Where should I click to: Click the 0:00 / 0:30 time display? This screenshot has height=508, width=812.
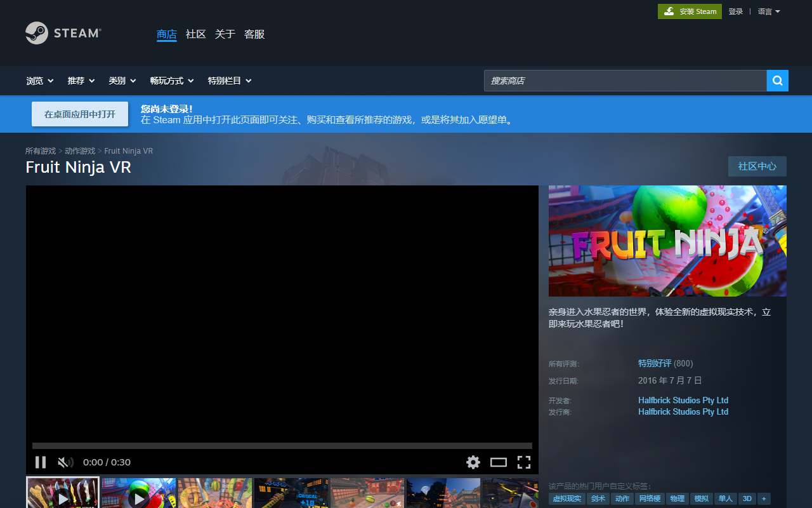click(x=107, y=462)
